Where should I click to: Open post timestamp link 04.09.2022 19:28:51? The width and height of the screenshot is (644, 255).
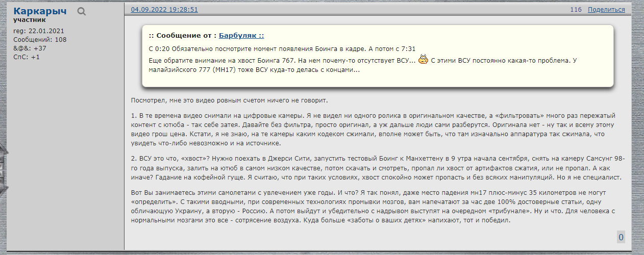[x=164, y=10]
